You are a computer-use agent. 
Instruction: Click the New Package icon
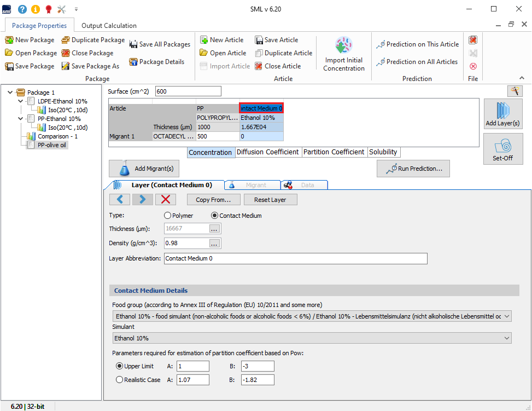(x=9, y=40)
